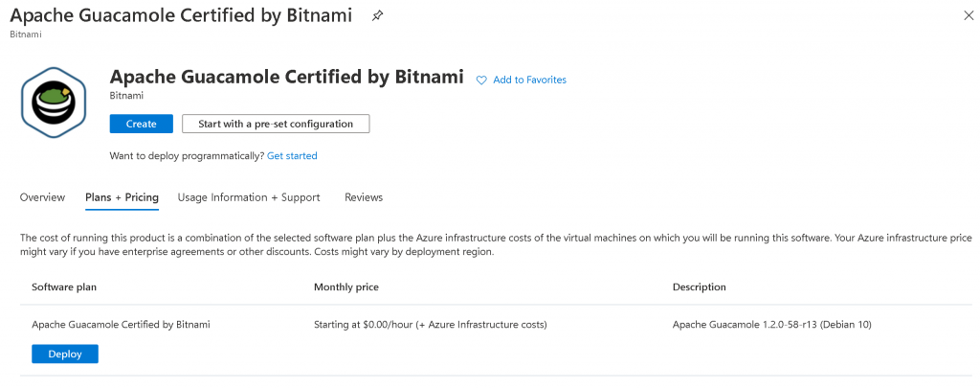Choose Start with a pre-set configuration
Screen dimensions: 980x389
click(x=276, y=124)
